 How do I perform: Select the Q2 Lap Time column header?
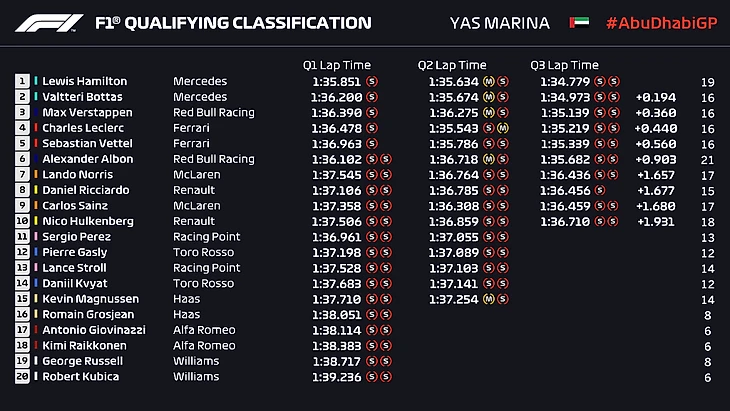click(452, 65)
